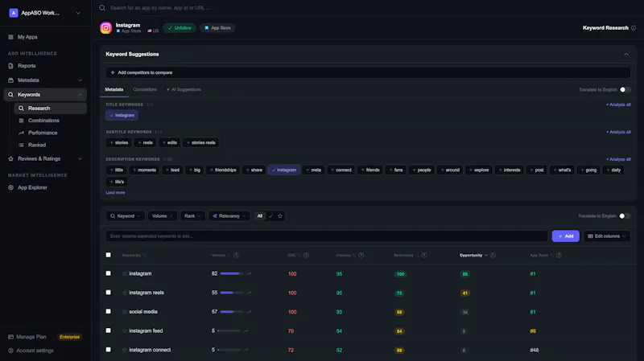Click the instagram volume bar
This screenshot has width=644, height=361.
coord(232,273)
